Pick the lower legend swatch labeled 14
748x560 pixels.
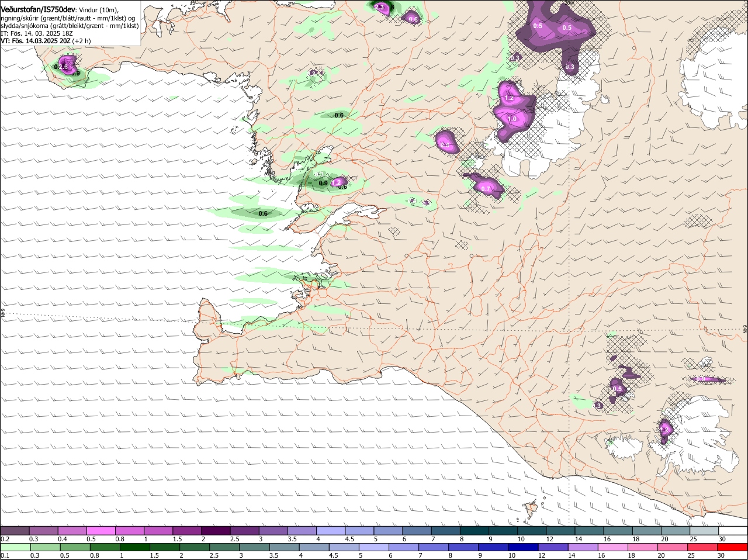pos(583,547)
